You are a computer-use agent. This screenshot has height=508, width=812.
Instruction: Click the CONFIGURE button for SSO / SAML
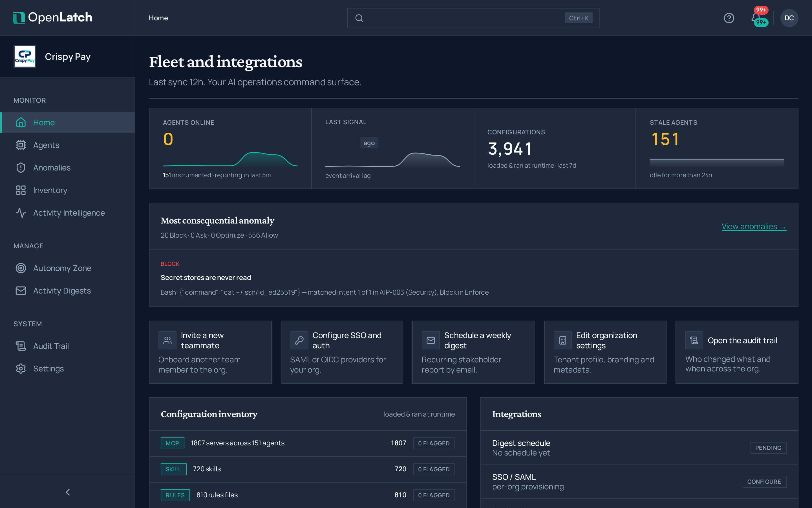click(764, 481)
